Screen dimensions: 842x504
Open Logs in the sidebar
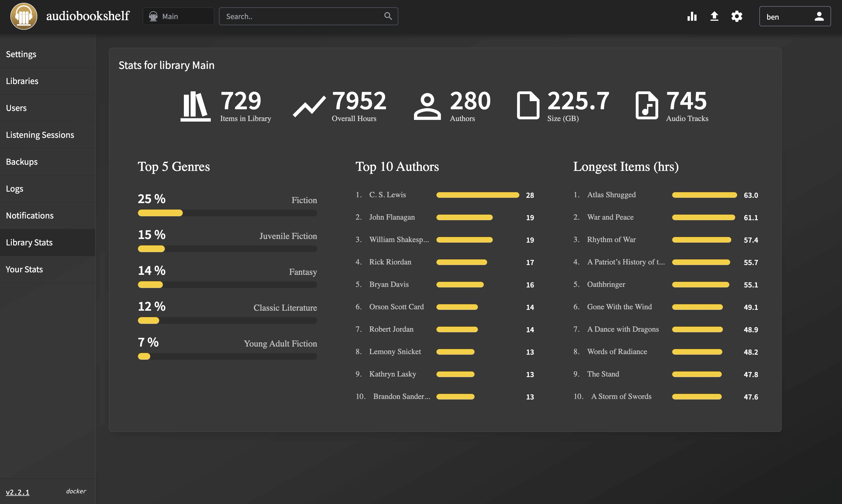[48, 189]
